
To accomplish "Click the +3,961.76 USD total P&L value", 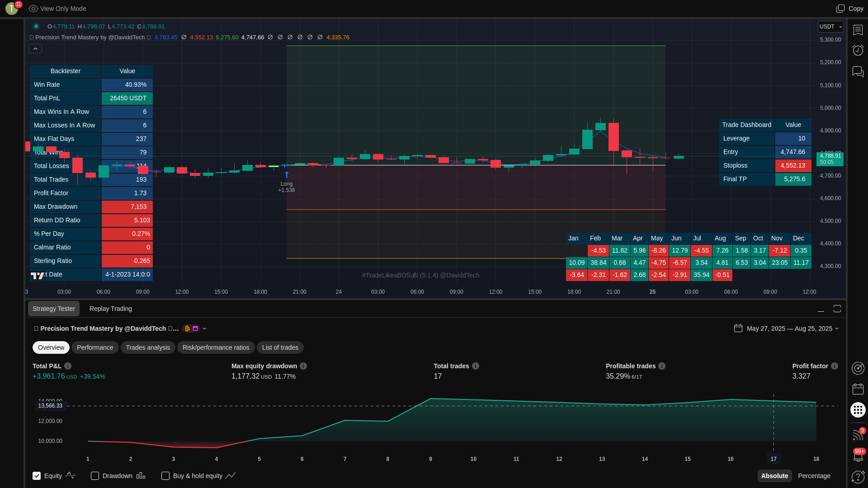I will [x=55, y=376].
